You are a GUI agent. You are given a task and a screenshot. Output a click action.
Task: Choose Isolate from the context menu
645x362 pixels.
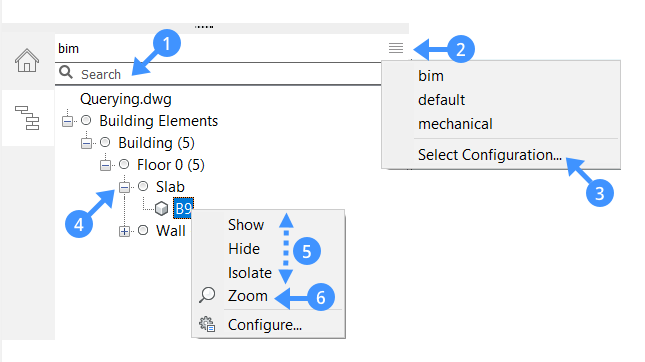[x=250, y=273]
